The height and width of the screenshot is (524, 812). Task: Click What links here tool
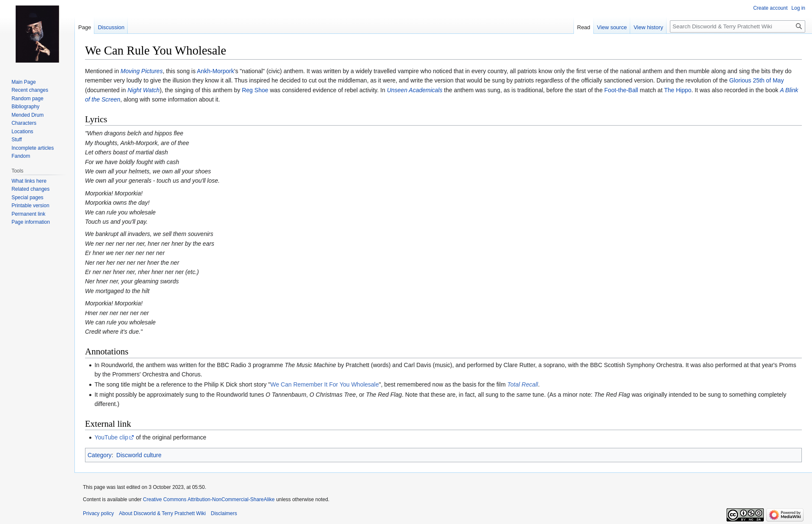pos(29,181)
